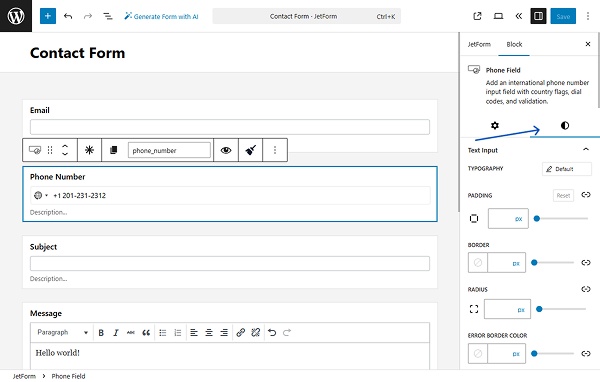Close the settings sidebar
The image size is (600, 382).
point(588,44)
